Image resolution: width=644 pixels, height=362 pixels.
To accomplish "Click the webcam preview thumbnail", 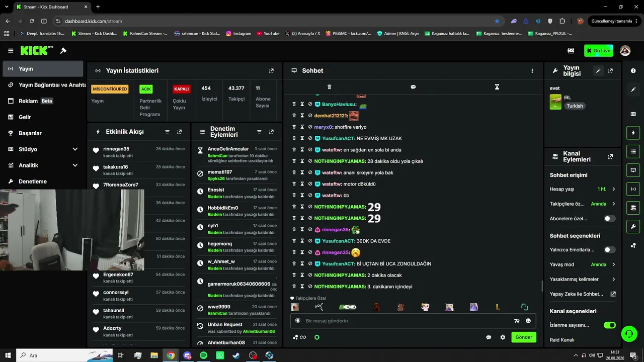I will pyautogui.click(x=72, y=230).
